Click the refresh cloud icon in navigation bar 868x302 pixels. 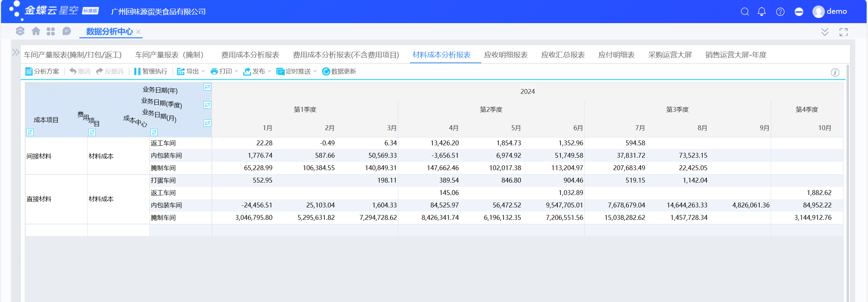[20, 31]
